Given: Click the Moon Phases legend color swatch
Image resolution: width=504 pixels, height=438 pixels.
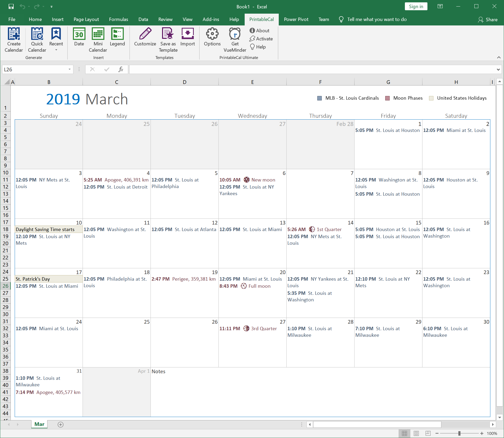Looking at the screenshot, I should tap(387, 98).
